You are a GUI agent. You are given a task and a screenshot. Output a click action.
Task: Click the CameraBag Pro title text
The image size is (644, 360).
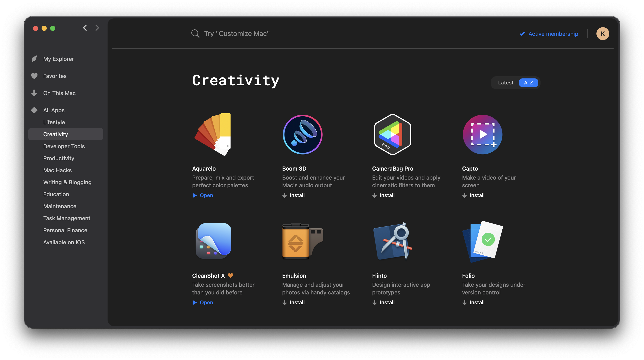click(x=392, y=168)
